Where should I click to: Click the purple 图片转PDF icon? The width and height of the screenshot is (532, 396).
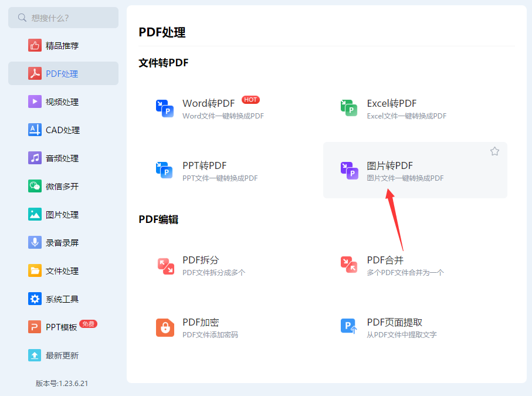click(x=350, y=171)
